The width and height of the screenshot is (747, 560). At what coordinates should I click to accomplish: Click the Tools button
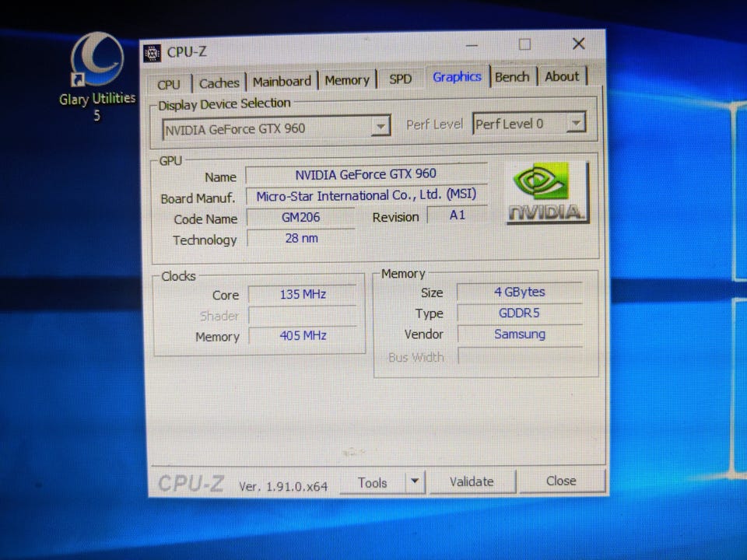click(x=373, y=482)
